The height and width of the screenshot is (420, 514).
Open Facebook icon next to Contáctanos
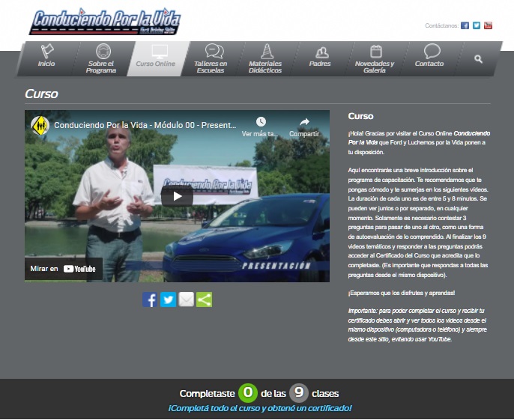[x=465, y=25]
